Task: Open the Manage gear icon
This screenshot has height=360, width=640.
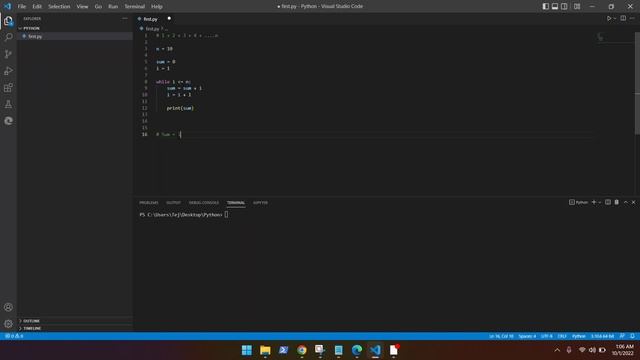Action: pos(8,324)
